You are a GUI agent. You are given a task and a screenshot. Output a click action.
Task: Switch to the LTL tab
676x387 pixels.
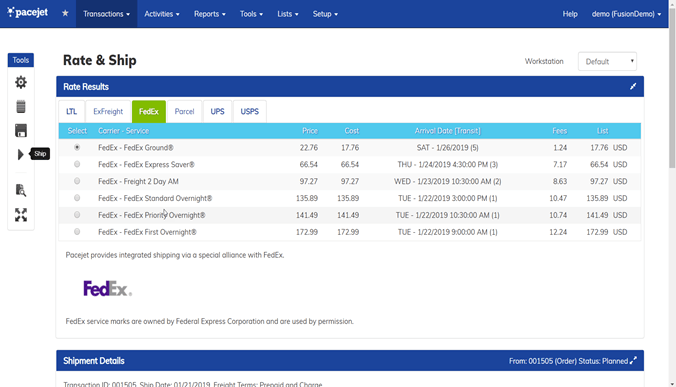click(72, 112)
